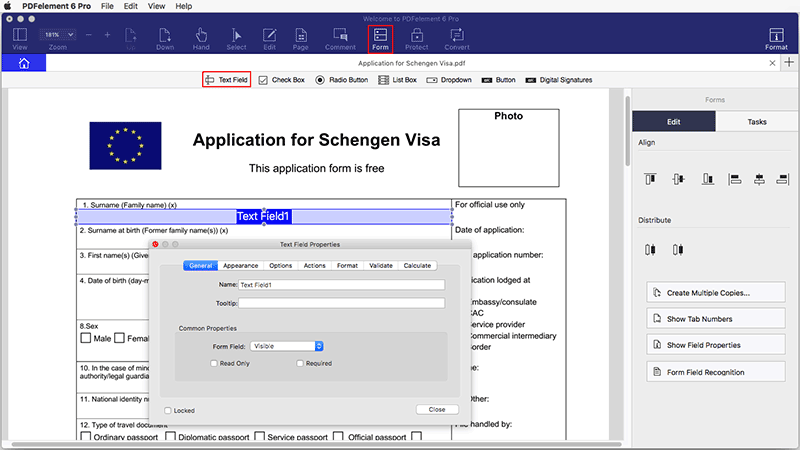The image size is (800, 450).
Task: Open the Convert tool
Action: point(457,39)
